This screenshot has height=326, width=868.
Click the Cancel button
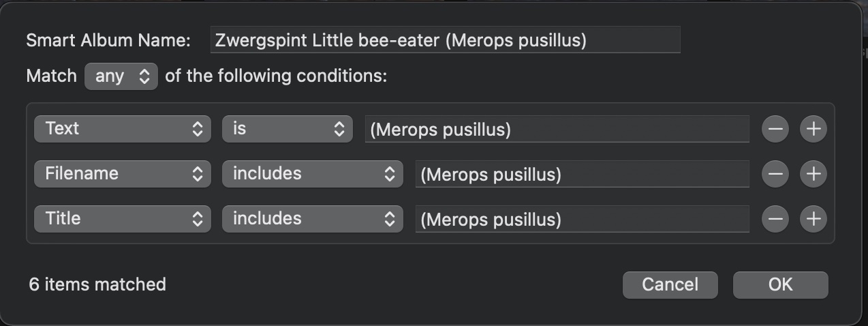670,284
